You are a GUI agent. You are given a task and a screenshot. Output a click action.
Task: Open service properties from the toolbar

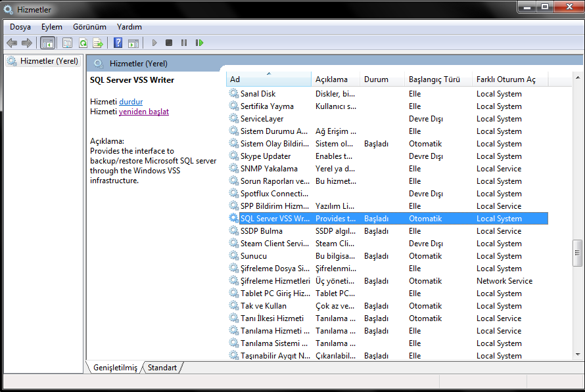coord(67,43)
